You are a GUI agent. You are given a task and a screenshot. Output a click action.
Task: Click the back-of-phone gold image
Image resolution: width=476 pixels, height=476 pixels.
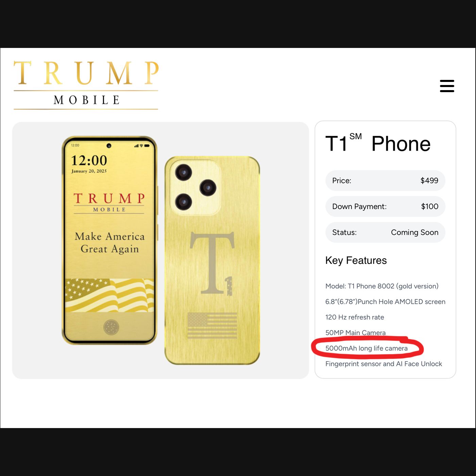(x=212, y=260)
